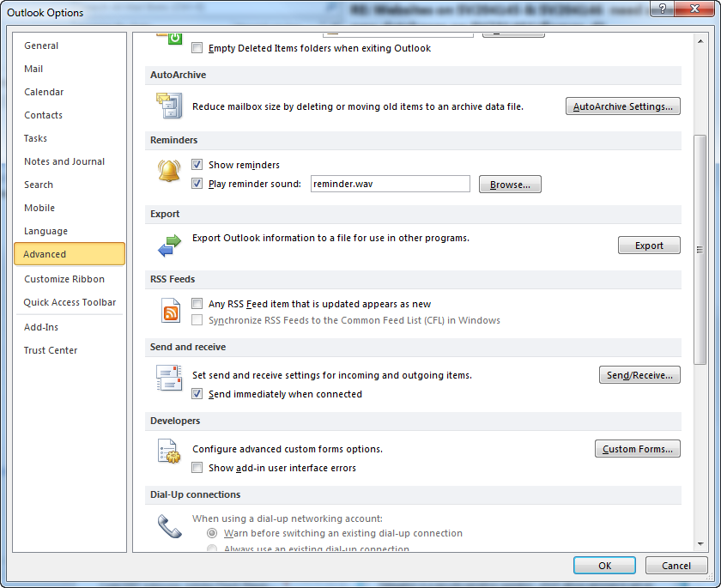
Task: Click 'Export Outlook information to a file' text
Action: 330,238
